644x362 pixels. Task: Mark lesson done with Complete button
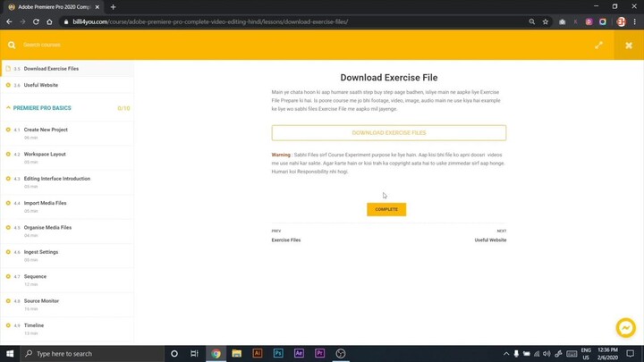(x=386, y=209)
